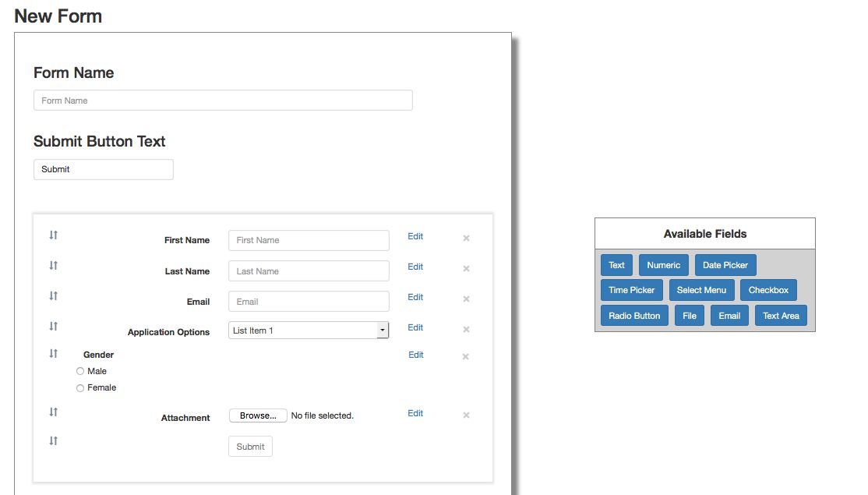The width and height of the screenshot is (868, 495).
Task: Open the Application Options dropdown list
Action: tap(309, 331)
